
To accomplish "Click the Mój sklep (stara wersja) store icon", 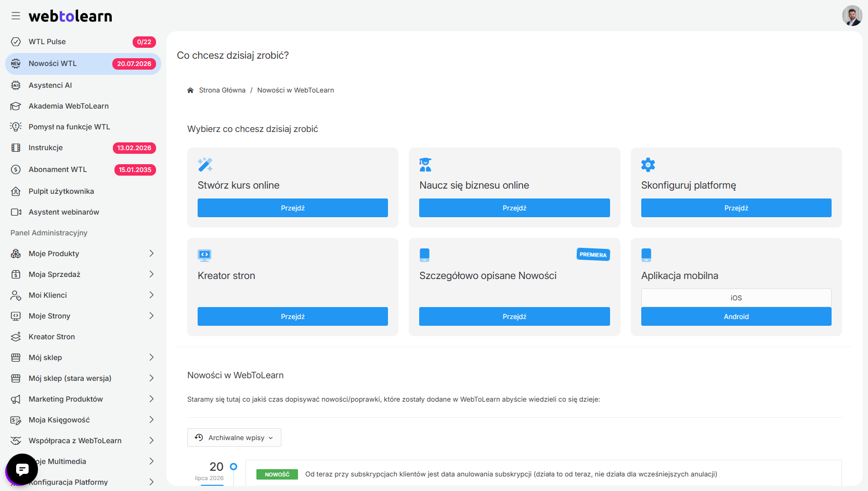I will (x=16, y=378).
